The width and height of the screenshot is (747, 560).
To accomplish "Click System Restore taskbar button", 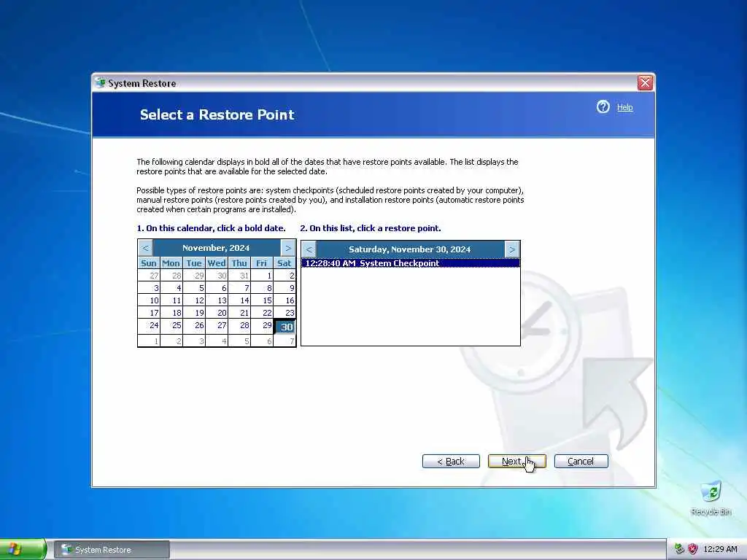I will [112, 550].
